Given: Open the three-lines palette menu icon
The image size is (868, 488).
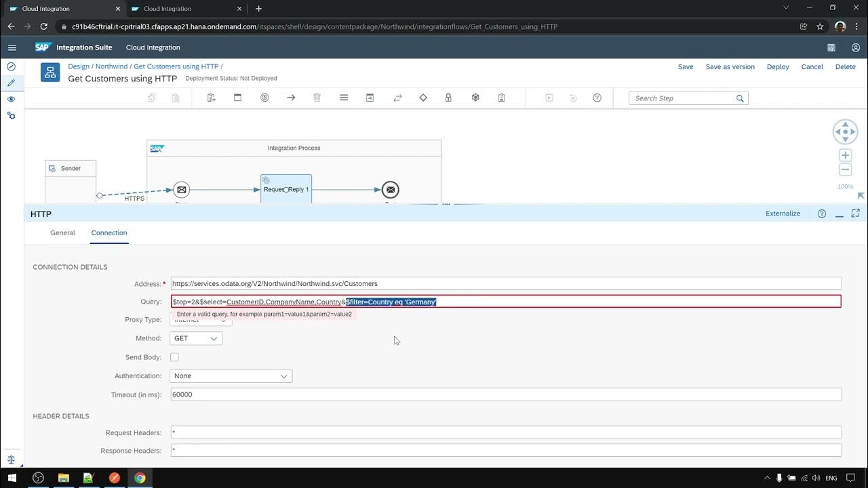Looking at the screenshot, I should click(344, 98).
